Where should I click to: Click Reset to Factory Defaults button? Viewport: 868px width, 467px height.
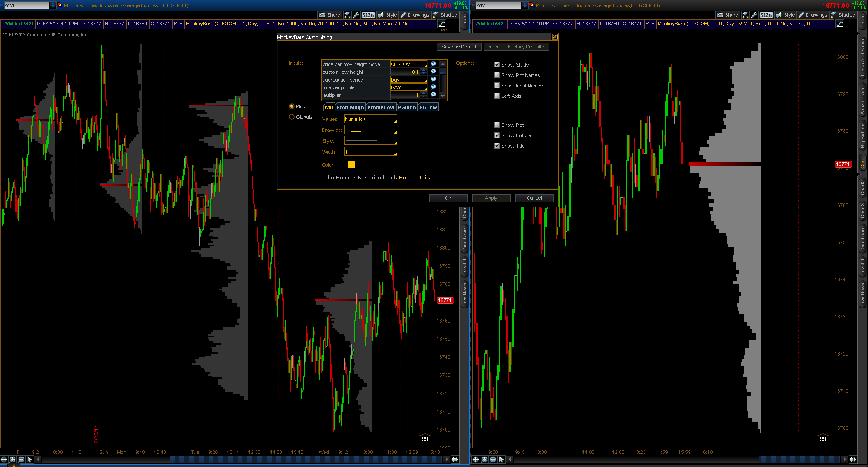tap(516, 47)
